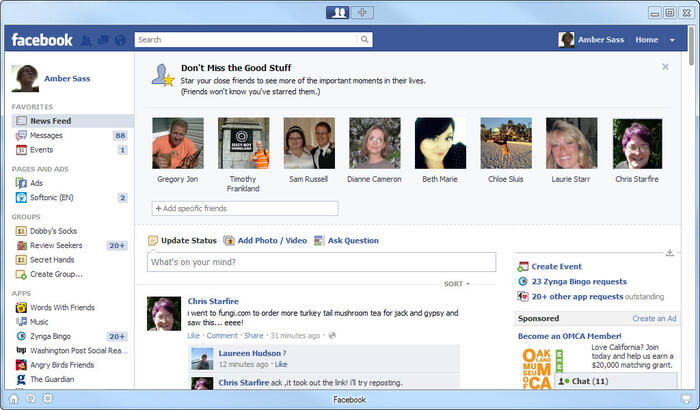This screenshot has width=700, height=410.
Task: Click Beth Marie's friend photo
Action: pyautogui.click(x=440, y=143)
